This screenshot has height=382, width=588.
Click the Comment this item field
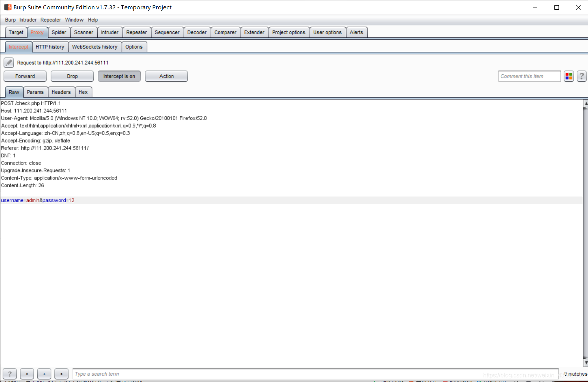(529, 76)
